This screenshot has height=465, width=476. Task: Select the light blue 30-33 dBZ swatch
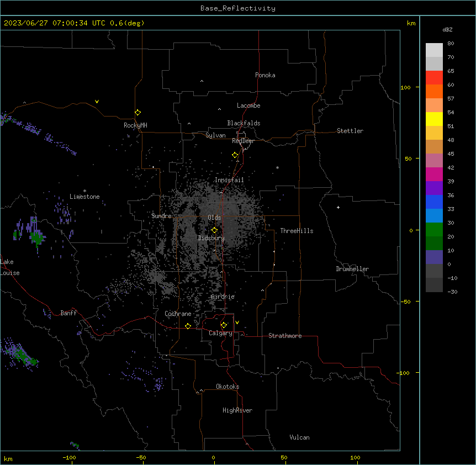[434, 216]
